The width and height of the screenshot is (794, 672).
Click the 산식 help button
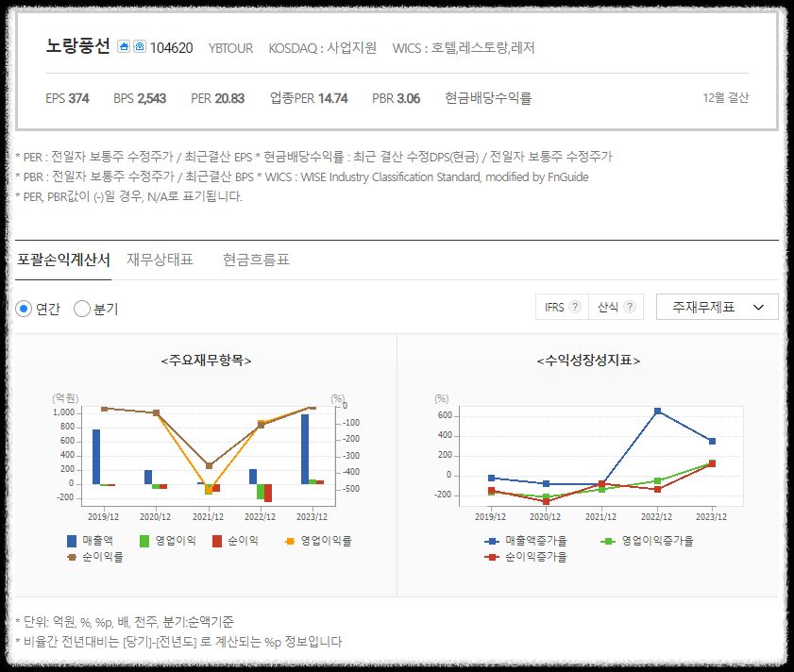616,307
